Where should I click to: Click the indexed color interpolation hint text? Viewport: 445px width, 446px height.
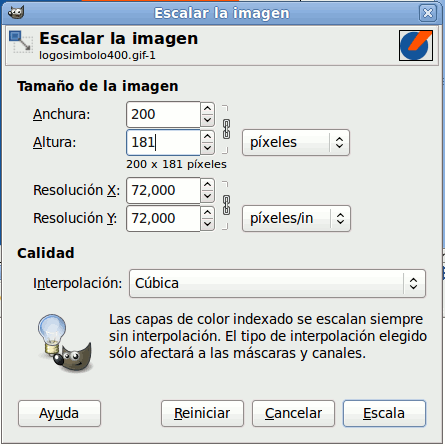pos(268,336)
